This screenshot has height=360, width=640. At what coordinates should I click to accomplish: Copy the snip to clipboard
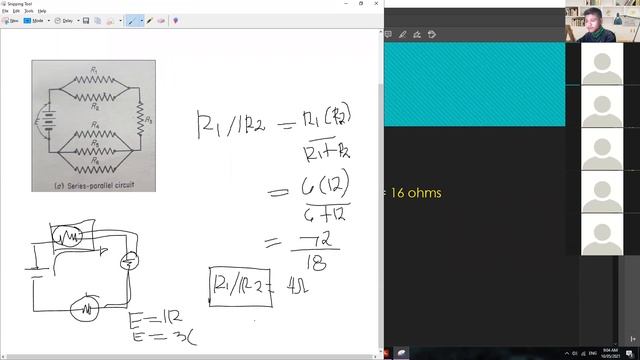[x=98, y=20]
